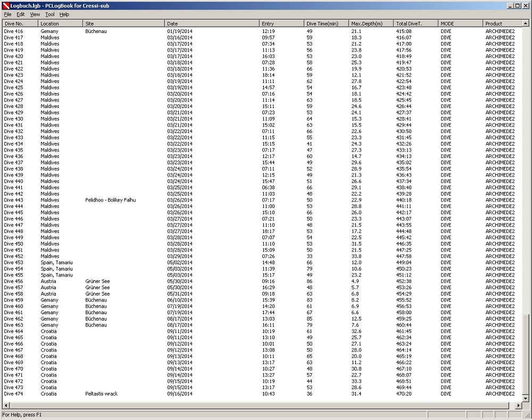This screenshot has width=532, height=420.
Task: Click the MODE column header
Action: tap(460, 23)
